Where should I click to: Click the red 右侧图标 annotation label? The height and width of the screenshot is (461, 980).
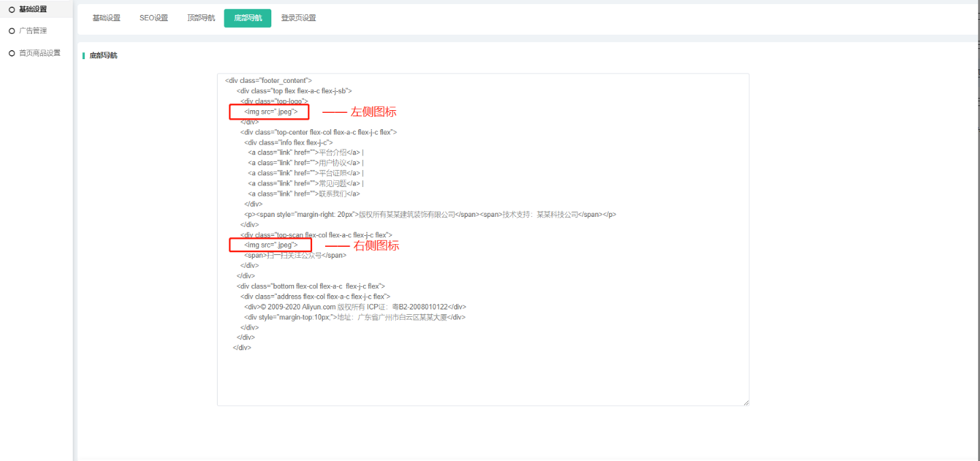376,245
